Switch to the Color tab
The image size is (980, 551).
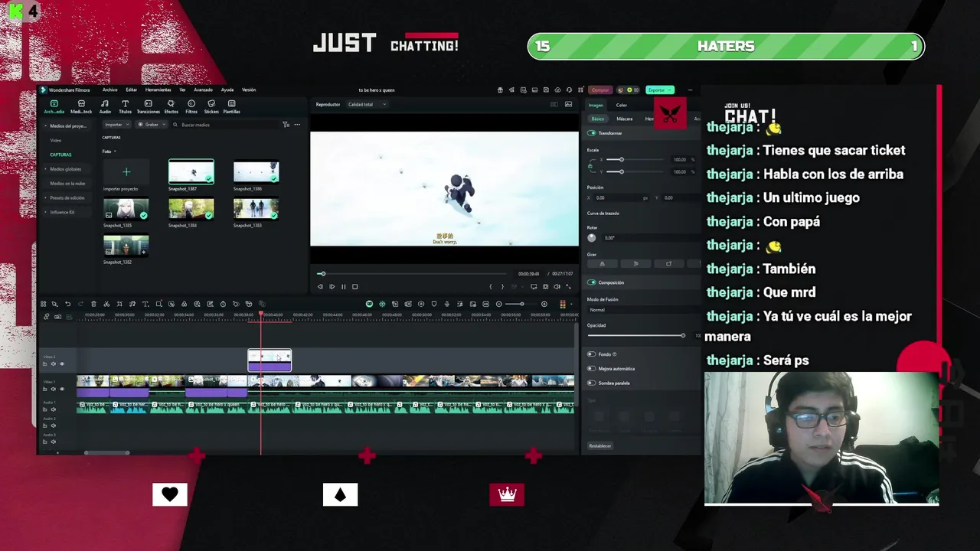pyautogui.click(x=622, y=105)
